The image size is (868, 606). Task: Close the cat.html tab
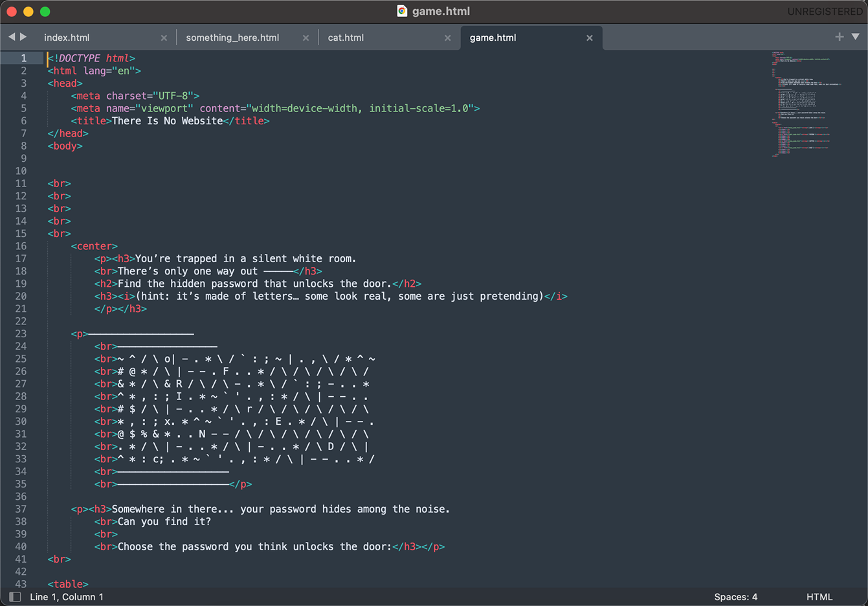(447, 38)
